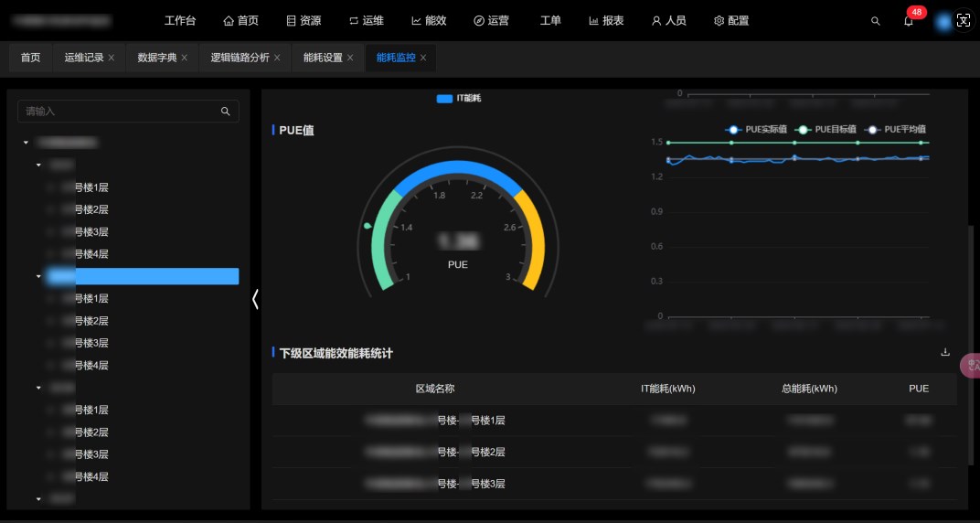Viewport: 980px width, 523px height.
Task: Click the 请输入 search input field
Action: (x=119, y=112)
